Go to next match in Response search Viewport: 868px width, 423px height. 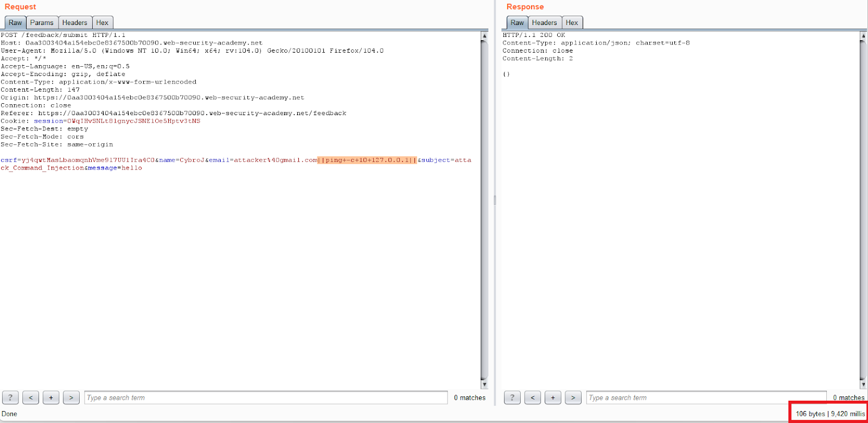click(573, 397)
